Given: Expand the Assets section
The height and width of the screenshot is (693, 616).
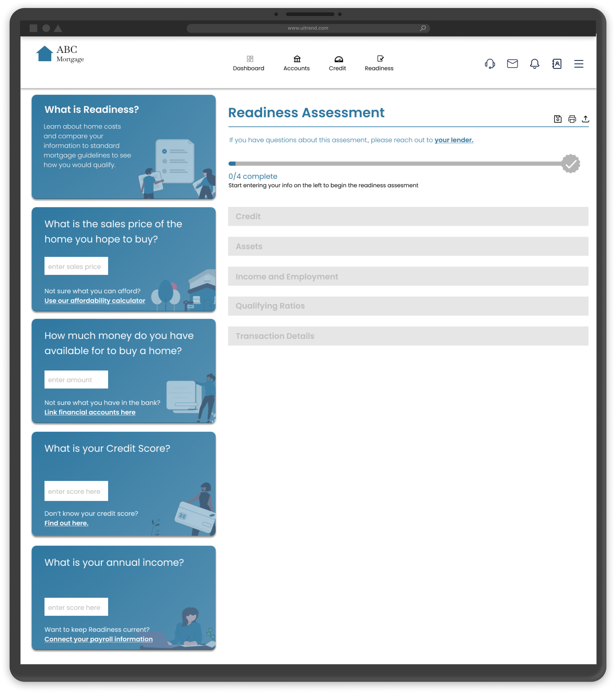Looking at the screenshot, I should pyautogui.click(x=408, y=246).
